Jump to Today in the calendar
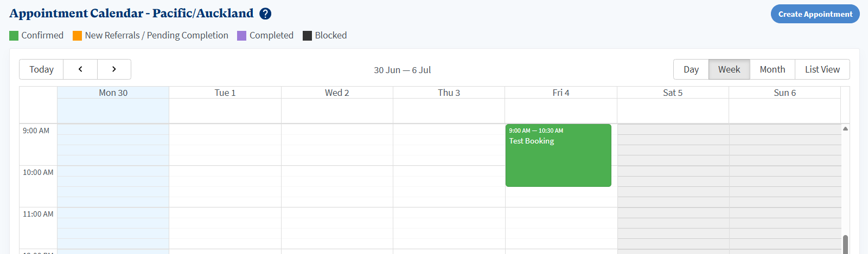The width and height of the screenshot is (868, 254). [x=41, y=69]
